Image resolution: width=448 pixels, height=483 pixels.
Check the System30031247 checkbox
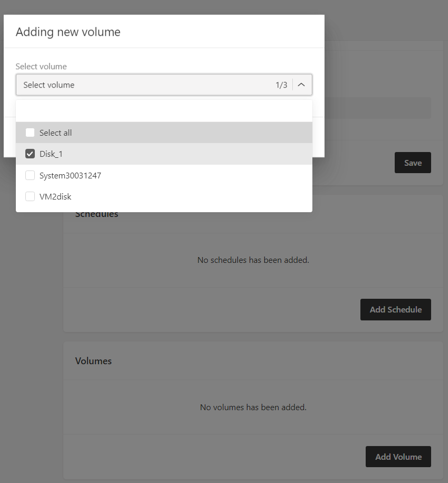[x=30, y=175]
